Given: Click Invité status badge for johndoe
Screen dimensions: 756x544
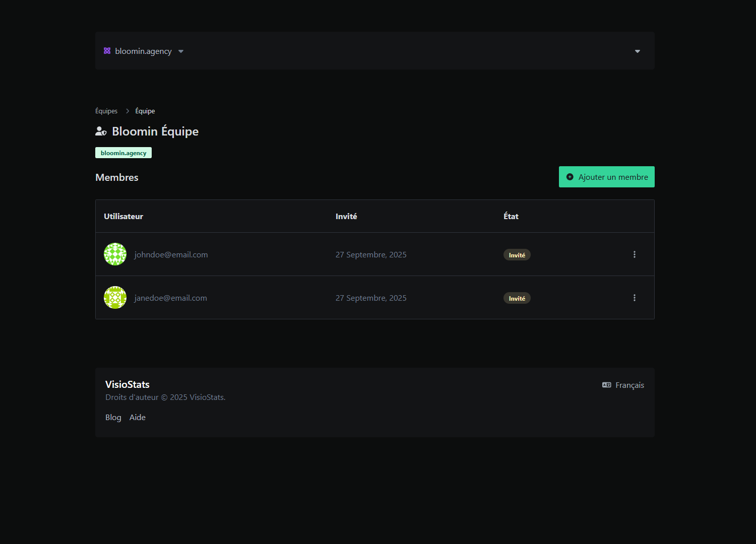Looking at the screenshot, I should click(x=517, y=255).
